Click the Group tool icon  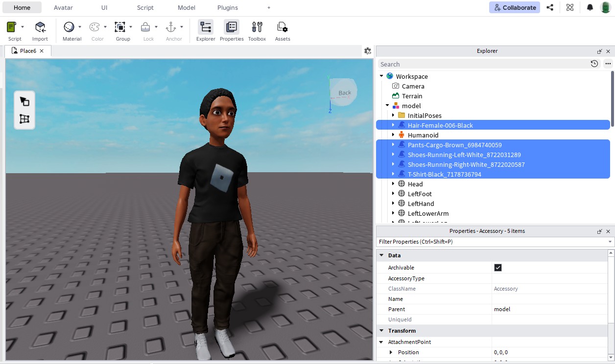tap(120, 27)
